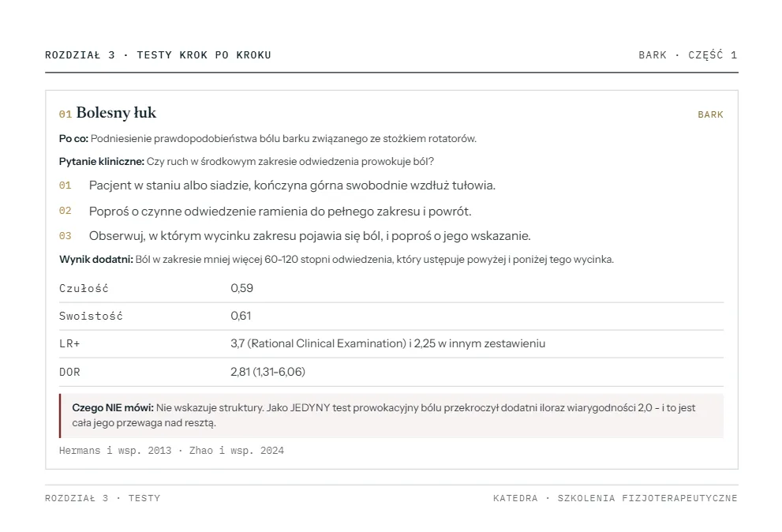Image resolution: width=782 pixels, height=532 pixels.
Task: Open the Hermans i wsp. 2013 reference
Action: (x=115, y=451)
